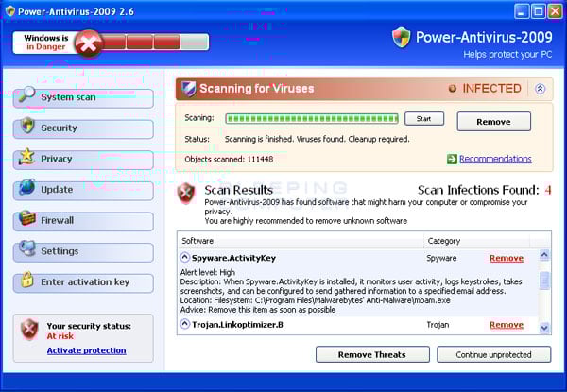
Task: Click the Settings computer icon
Action: pos(27,248)
